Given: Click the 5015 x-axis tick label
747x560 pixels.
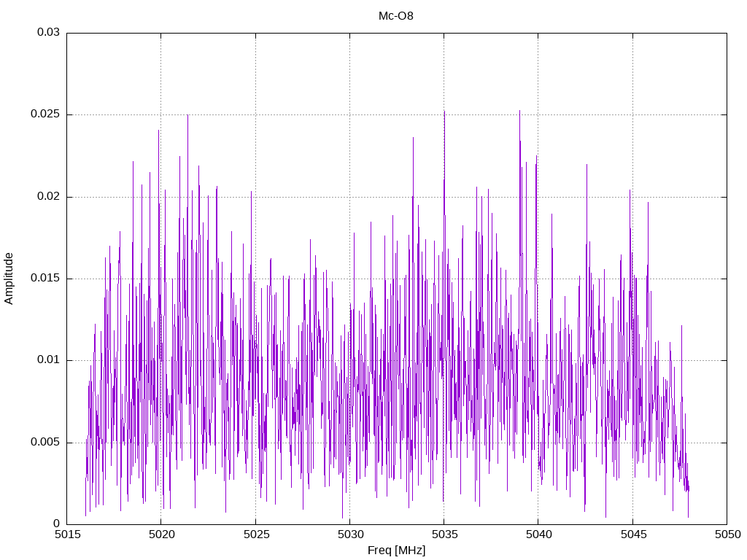Looking at the screenshot, I should click(x=67, y=534).
